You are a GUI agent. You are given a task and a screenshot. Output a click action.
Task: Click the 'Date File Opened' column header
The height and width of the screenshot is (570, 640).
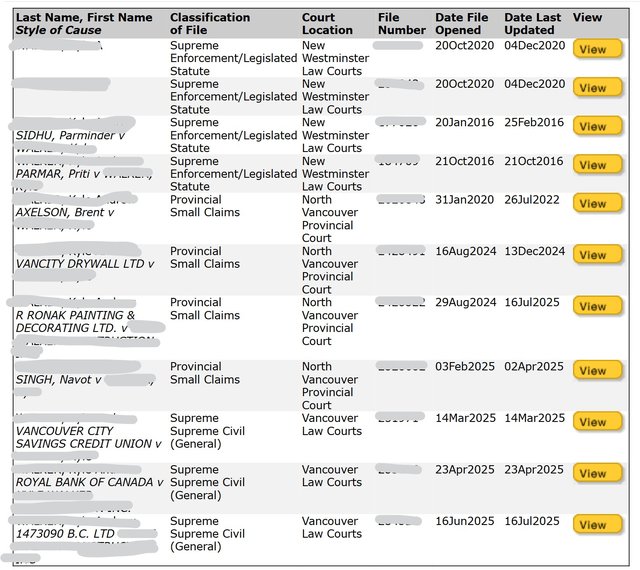(461, 24)
